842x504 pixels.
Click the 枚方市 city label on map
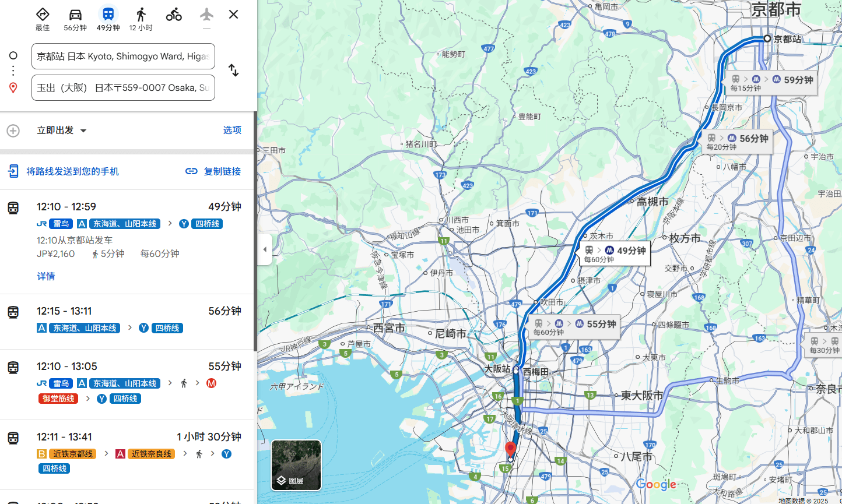(685, 238)
